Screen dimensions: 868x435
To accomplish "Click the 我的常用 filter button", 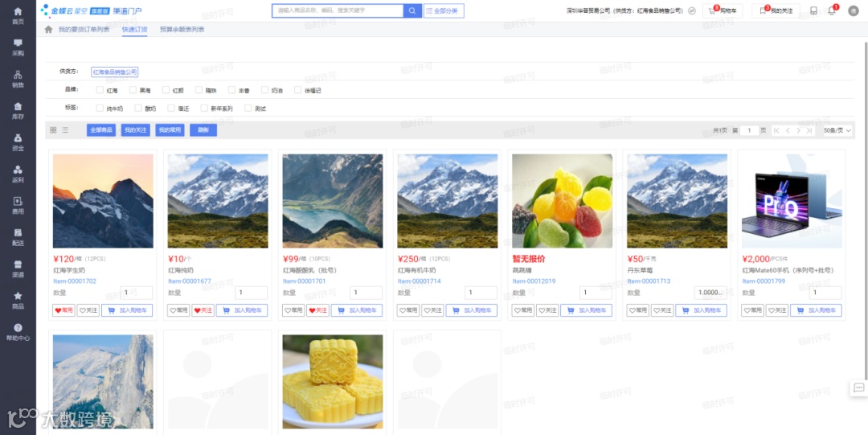I will (x=170, y=130).
